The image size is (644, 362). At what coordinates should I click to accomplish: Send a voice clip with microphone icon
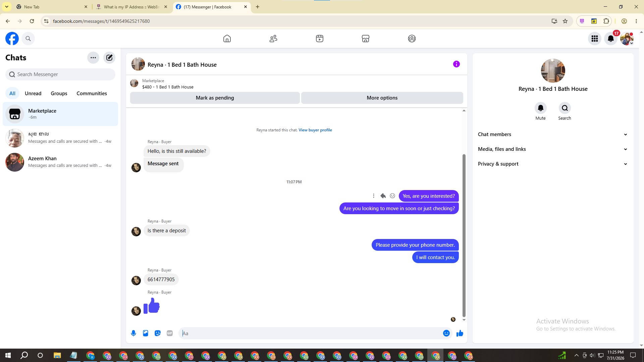point(133,333)
